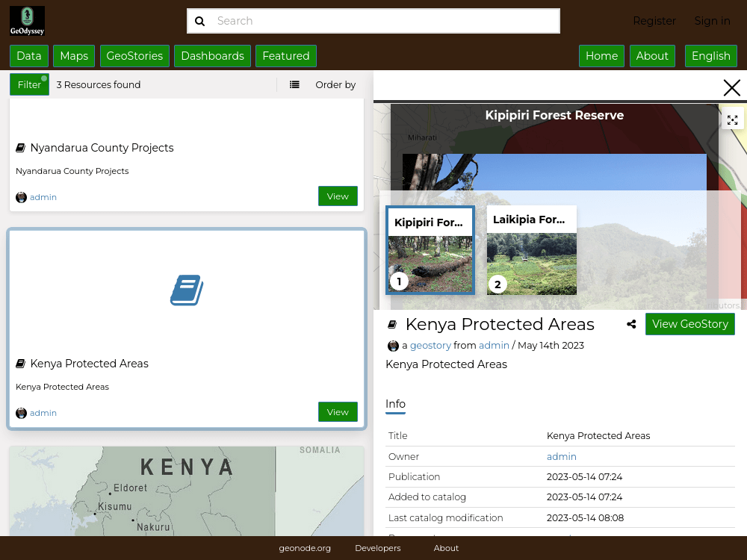This screenshot has width=747, height=560.
Task: Click the GeoOdyssey logo
Action: coord(27,20)
